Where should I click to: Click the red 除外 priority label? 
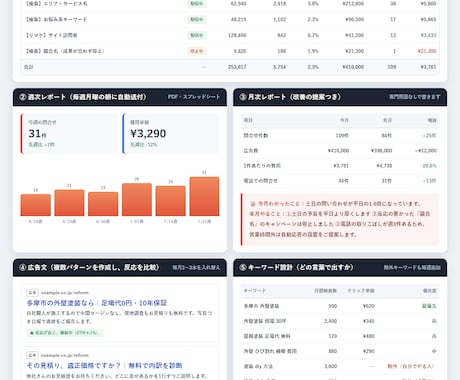point(411,366)
